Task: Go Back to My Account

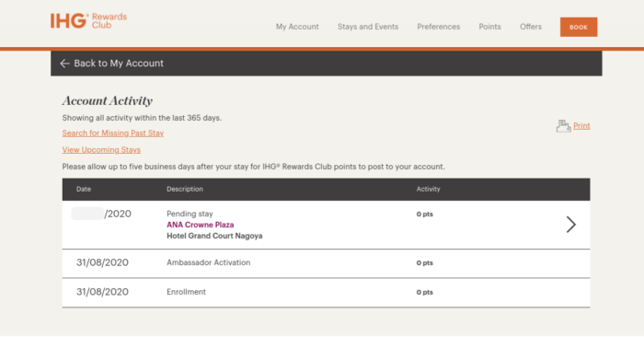Action: tap(119, 64)
